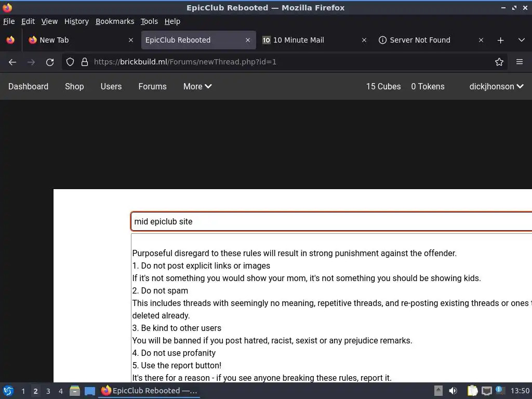Click rule text '2. Do not spam'
Viewport: 532px width, 399px height.
pos(160,291)
